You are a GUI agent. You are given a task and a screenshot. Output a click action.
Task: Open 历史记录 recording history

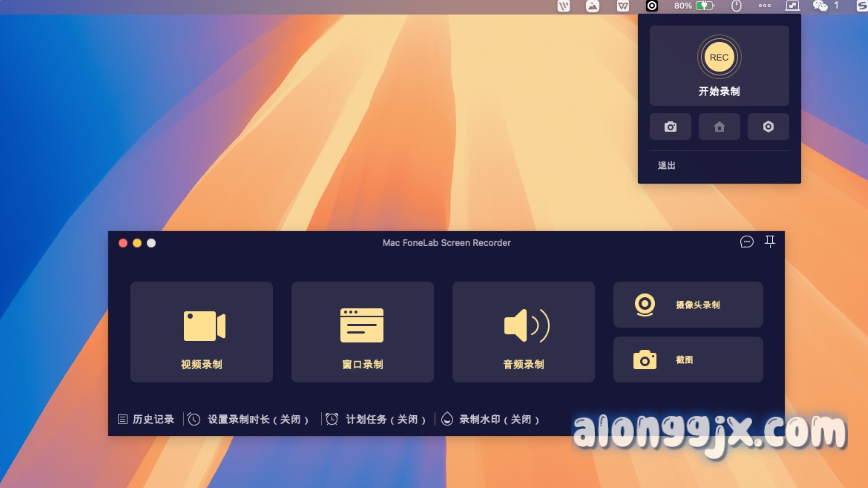pyautogui.click(x=146, y=419)
